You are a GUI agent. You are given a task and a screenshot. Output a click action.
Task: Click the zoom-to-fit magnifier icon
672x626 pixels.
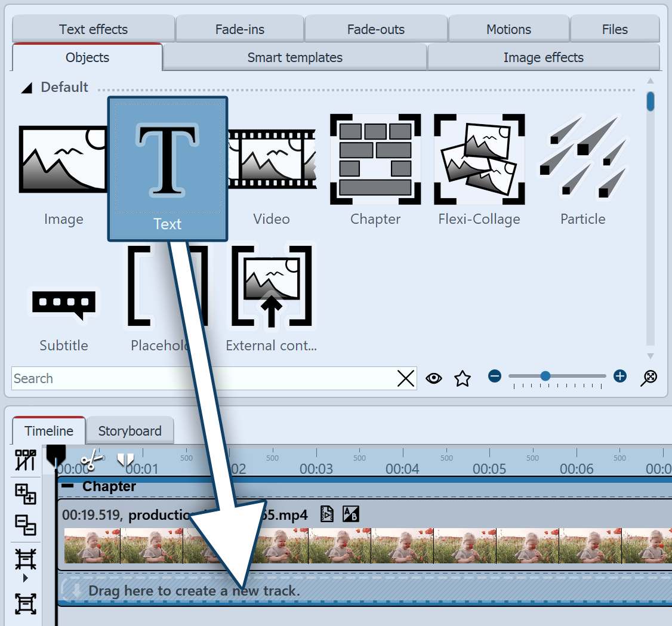(x=648, y=377)
